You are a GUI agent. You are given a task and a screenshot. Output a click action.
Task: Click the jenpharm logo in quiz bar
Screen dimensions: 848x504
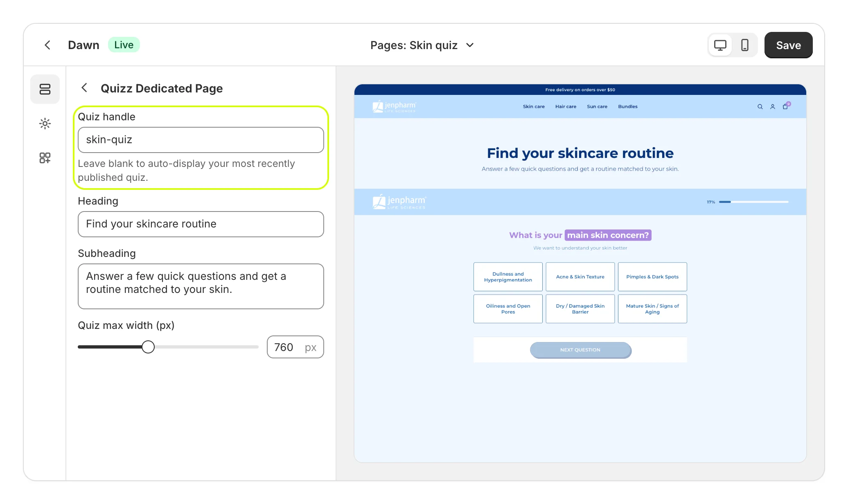click(399, 202)
